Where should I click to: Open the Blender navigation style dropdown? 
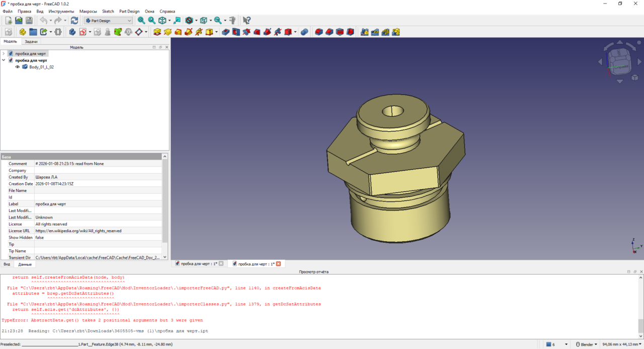pyautogui.click(x=587, y=344)
